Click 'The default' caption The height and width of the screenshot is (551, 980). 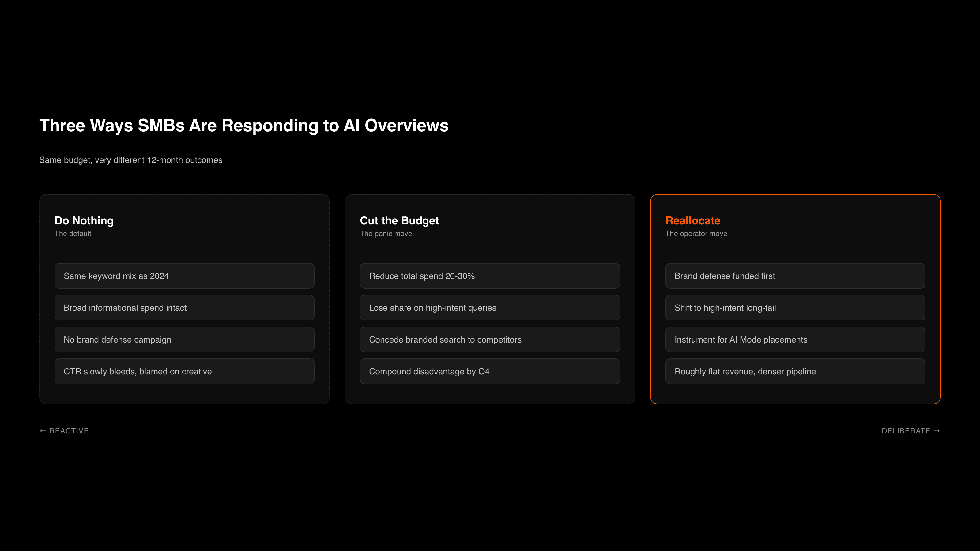73,234
